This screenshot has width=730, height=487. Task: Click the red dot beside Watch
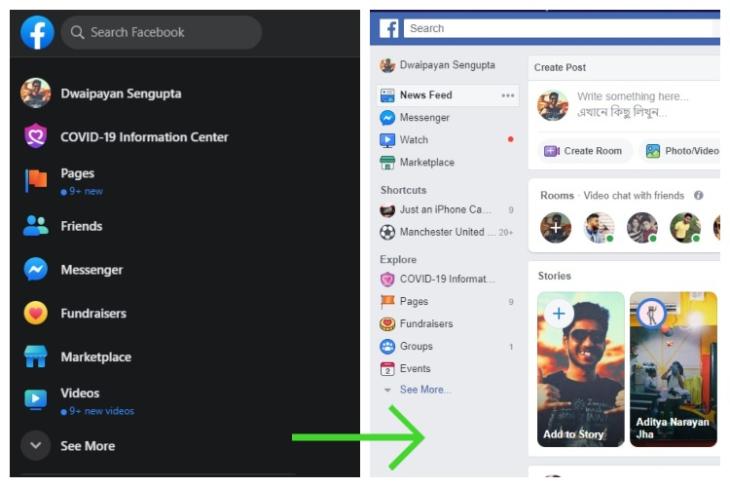pyautogui.click(x=511, y=139)
